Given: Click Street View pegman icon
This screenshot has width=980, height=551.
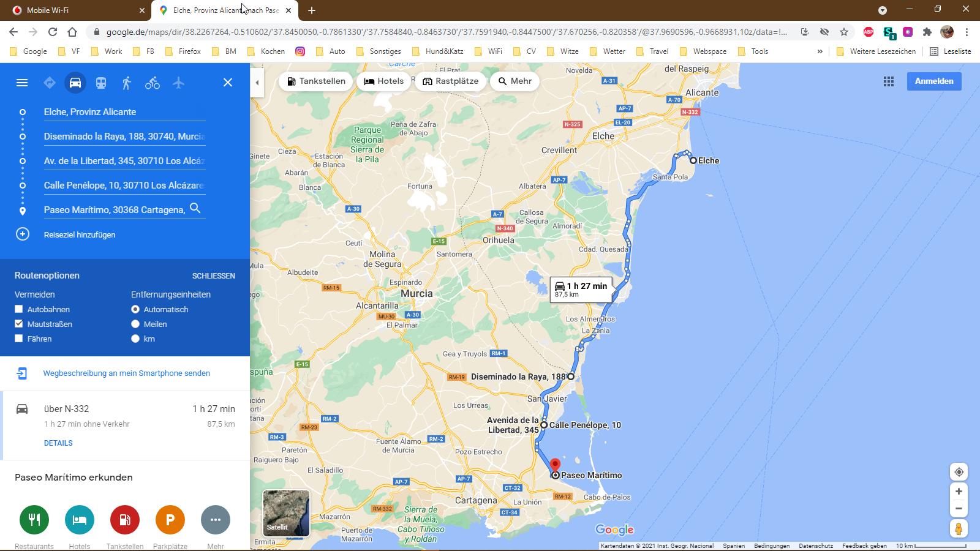Looking at the screenshot, I should pyautogui.click(x=959, y=528).
